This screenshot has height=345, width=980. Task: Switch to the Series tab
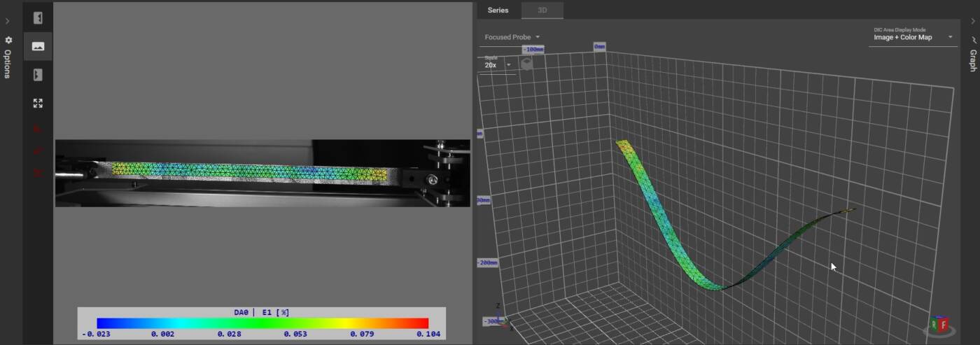[498, 10]
